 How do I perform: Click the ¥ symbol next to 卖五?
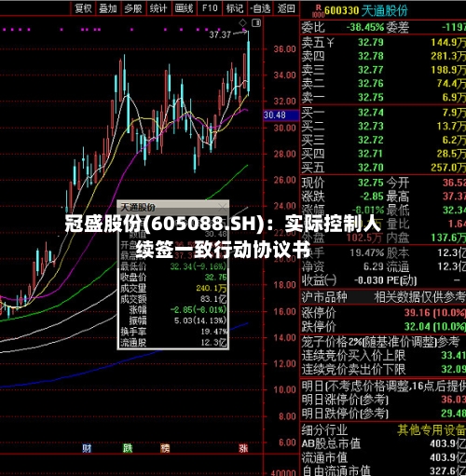click(330, 42)
